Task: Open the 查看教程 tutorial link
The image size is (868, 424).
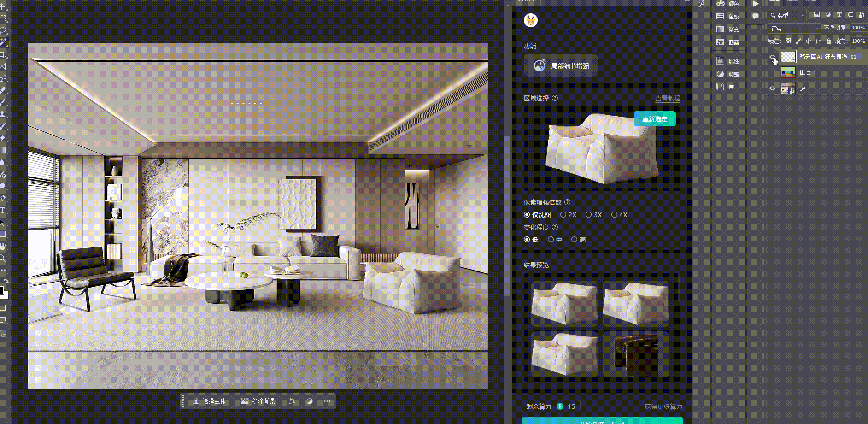Action: pyautogui.click(x=668, y=98)
